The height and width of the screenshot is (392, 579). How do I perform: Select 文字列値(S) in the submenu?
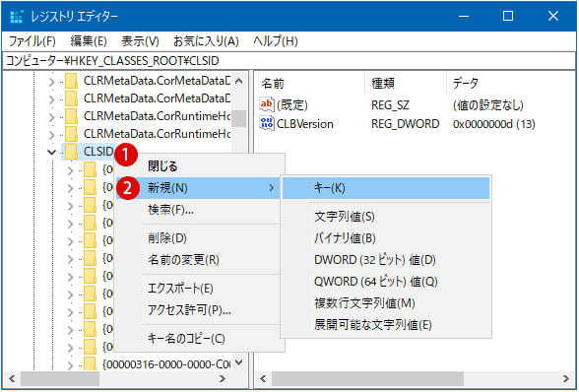(386, 217)
